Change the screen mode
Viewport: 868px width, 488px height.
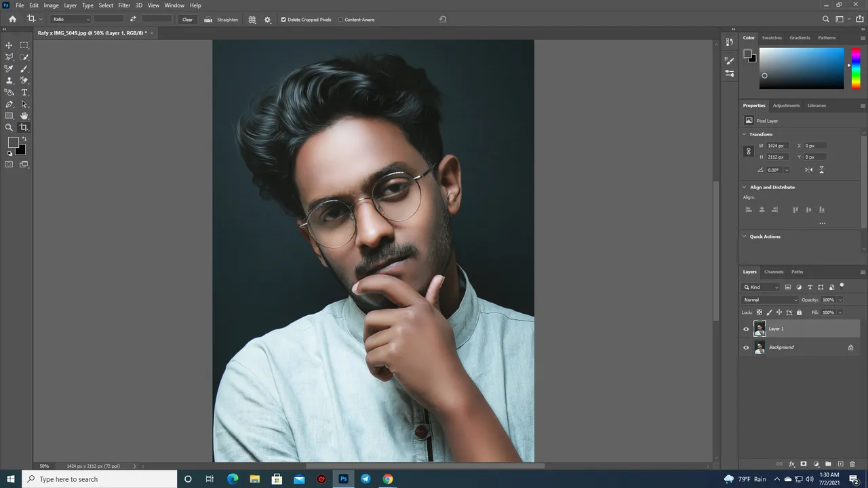point(24,164)
